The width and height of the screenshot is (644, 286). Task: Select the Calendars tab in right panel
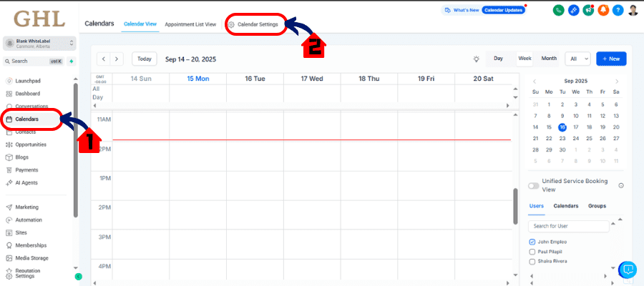coord(565,206)
